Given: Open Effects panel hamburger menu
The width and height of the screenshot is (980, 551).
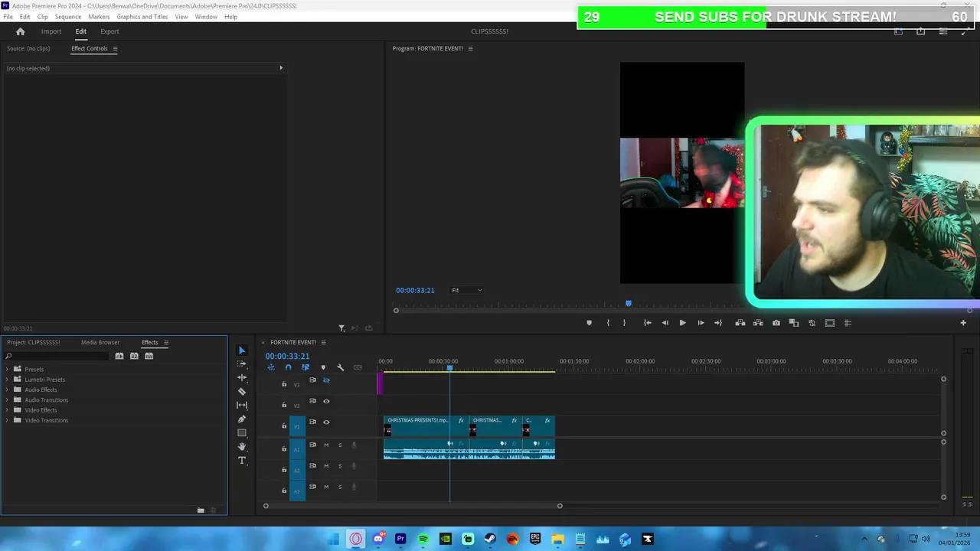Looking at the screenshot, I should (x=166, y=343).
